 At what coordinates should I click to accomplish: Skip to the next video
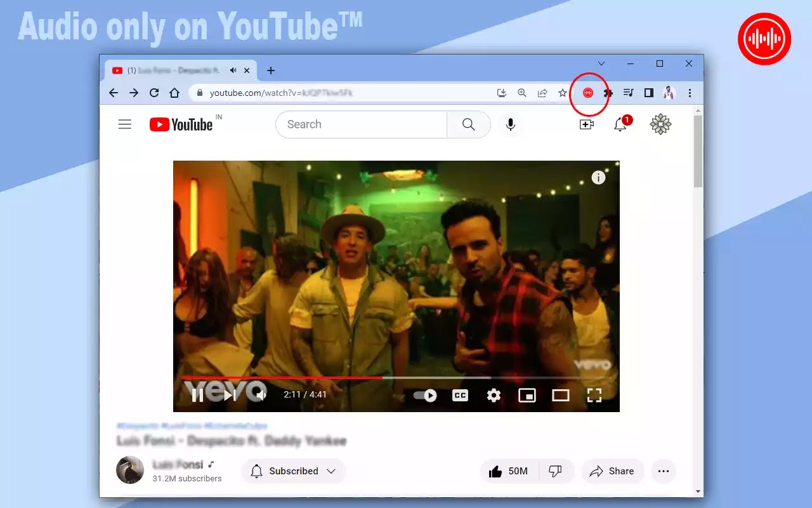tap(230, 395)
